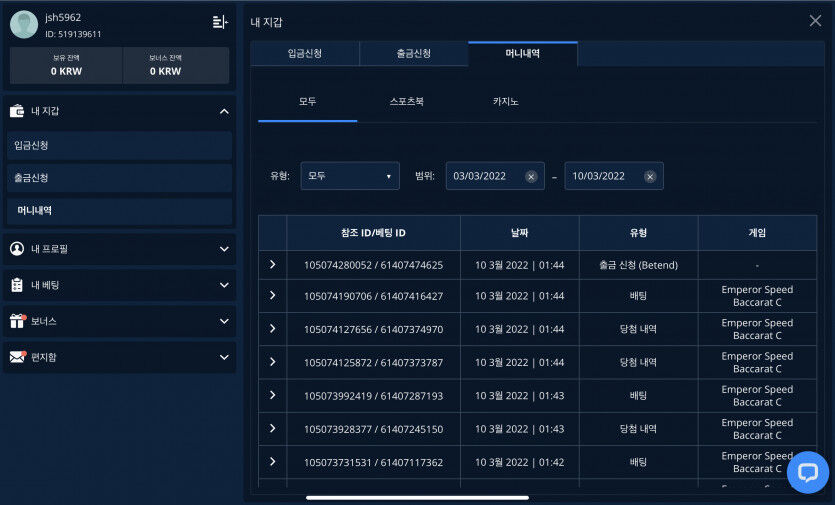This screenshot has height=505, width=835.
Task: Click the profile icon beside 내 프로필
Action: point(17,249)
